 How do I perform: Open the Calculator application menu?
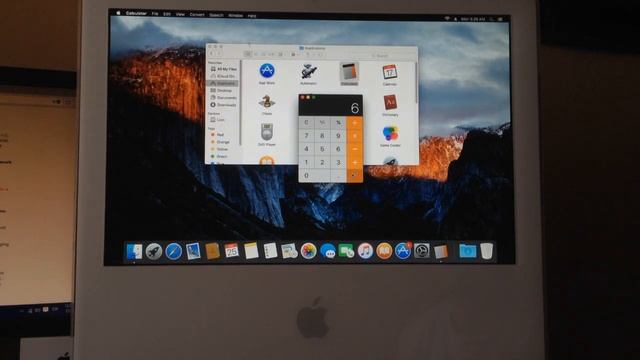point(136,13)
